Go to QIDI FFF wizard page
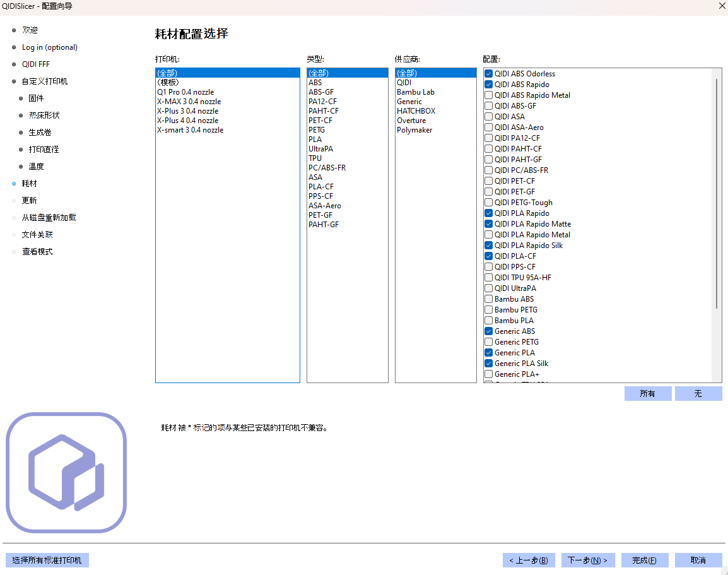Viewport: 728px width, 575px height. (36, 64)
